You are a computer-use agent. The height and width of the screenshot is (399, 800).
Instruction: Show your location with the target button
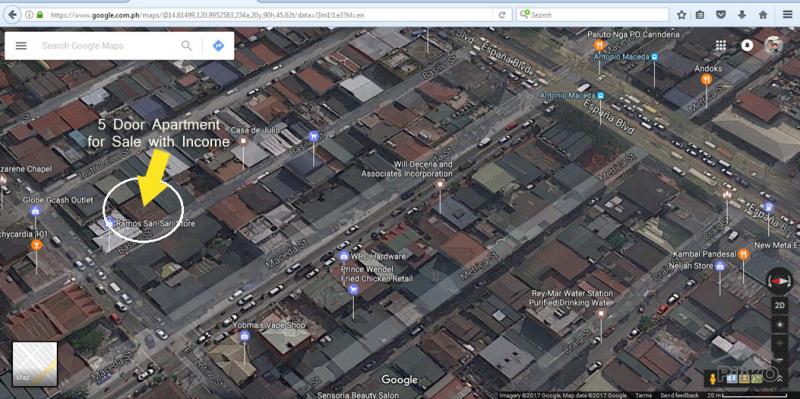click(x=780, y=325)
